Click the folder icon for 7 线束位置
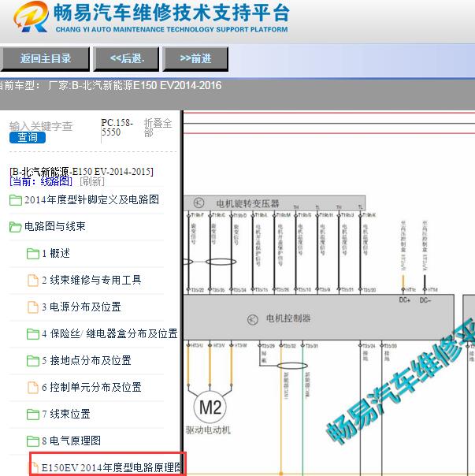This screenshot has width=475, height=476. click(x=33, y=414)
